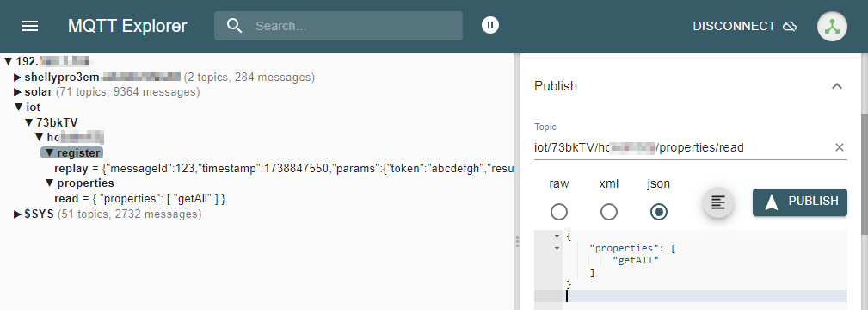Click the MQTT Explorer title
This screenshot has height=310, width=868.
[127, 26]
